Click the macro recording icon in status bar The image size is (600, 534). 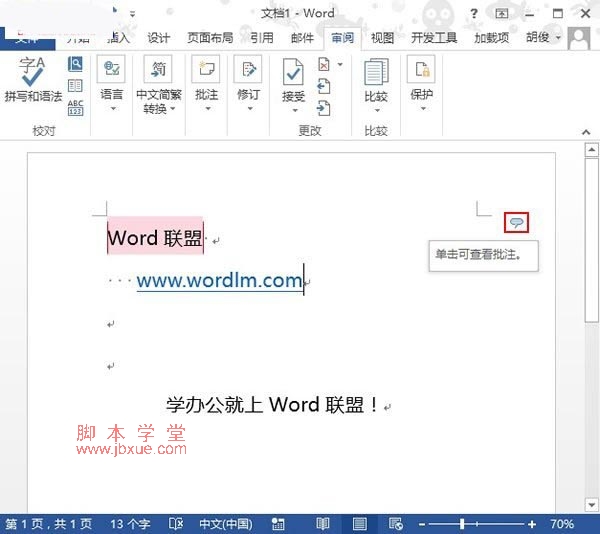[278, 524]
